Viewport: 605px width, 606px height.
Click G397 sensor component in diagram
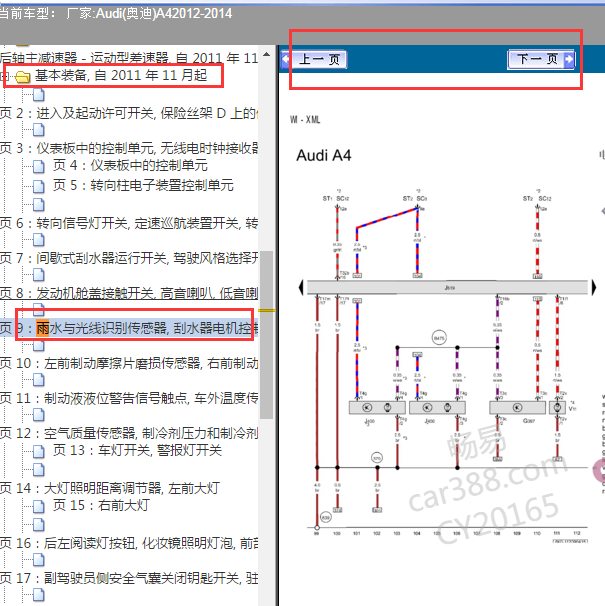coord(518,408)
